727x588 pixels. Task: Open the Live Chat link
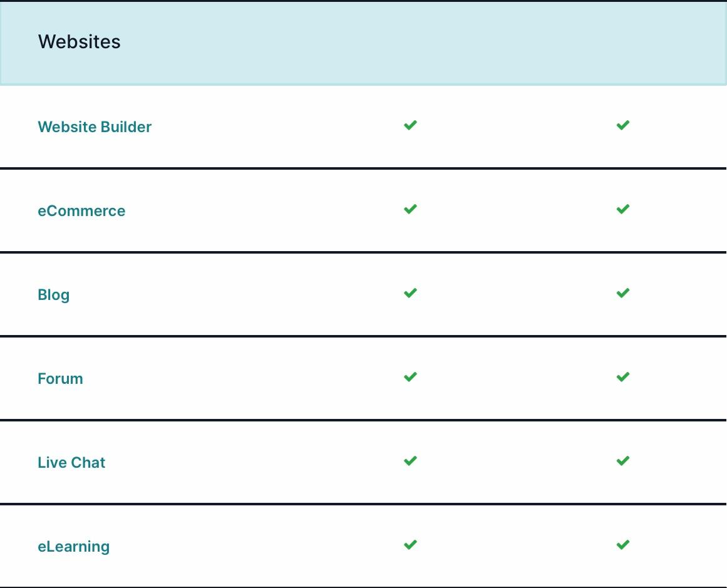71,462
